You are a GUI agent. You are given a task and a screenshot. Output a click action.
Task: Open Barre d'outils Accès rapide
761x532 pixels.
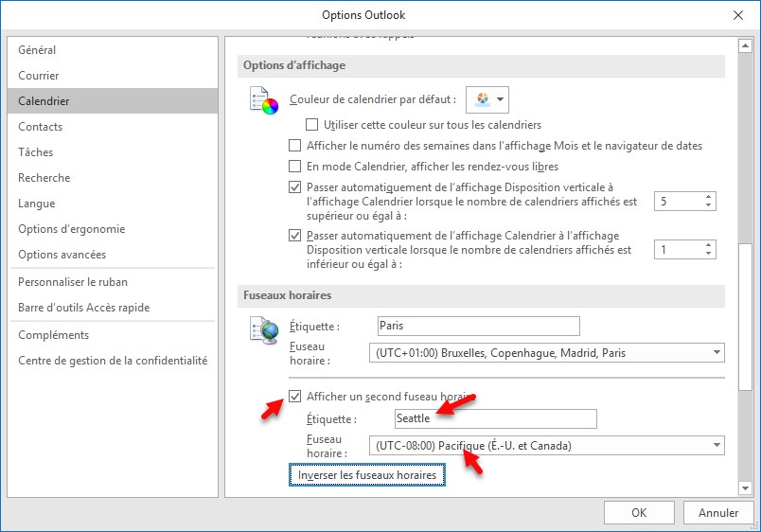tap(113, 308)
